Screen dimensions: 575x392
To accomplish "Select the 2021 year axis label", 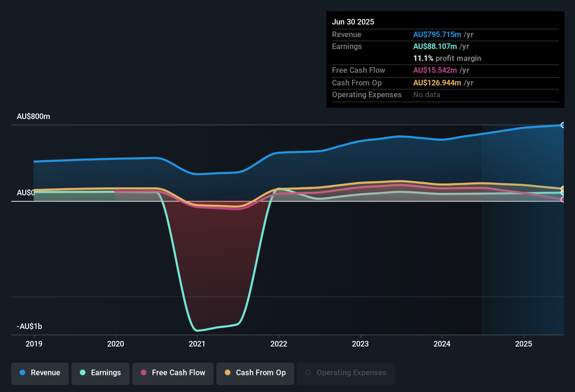I will coord(197,344).
